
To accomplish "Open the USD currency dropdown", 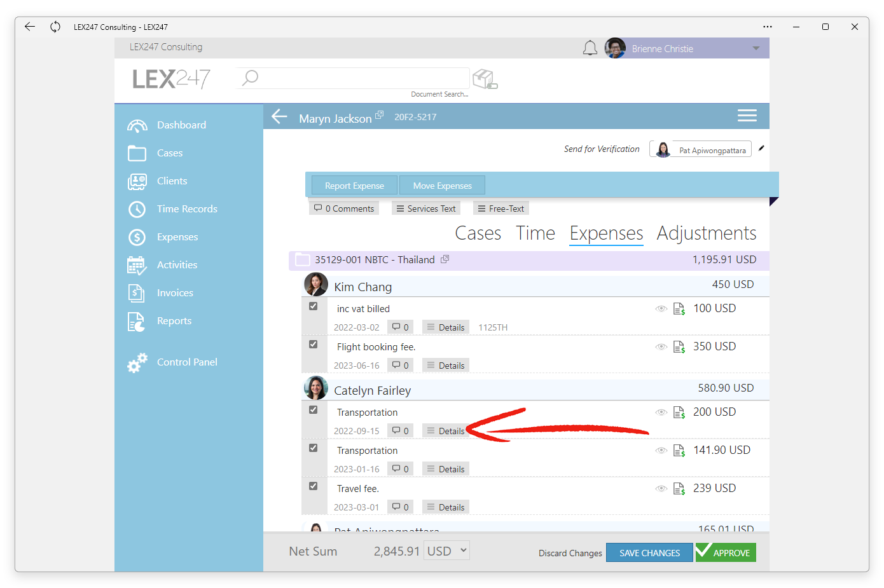I will pyautogui.click(x=448, y=550).
